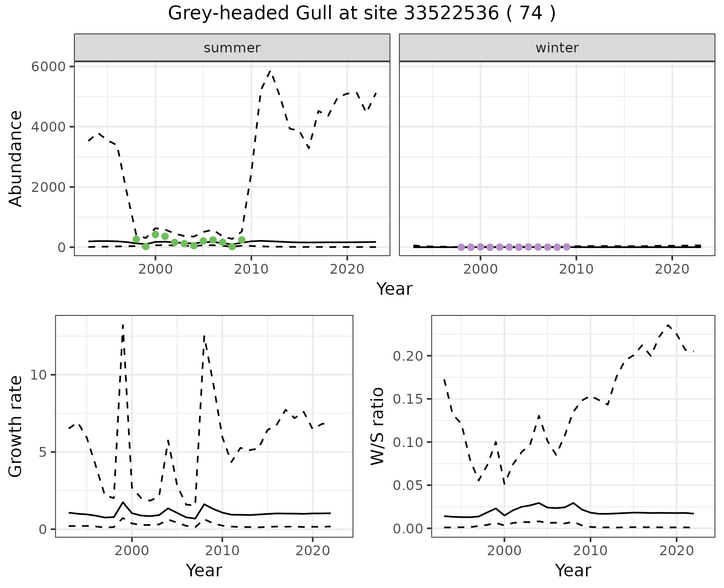The image size is (724, 588).
Task: Click the dashed line peak in W/S ratio plot
Action: (x=668, y=325)
